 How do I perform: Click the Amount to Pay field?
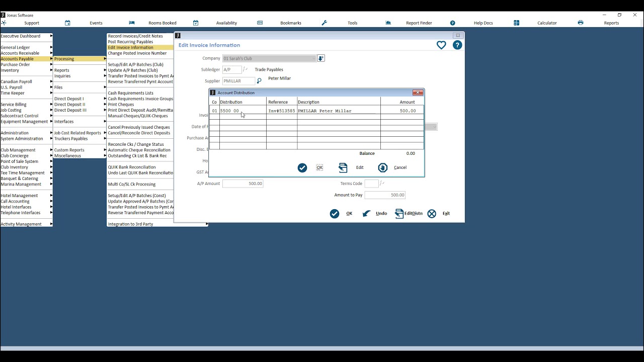385,195
